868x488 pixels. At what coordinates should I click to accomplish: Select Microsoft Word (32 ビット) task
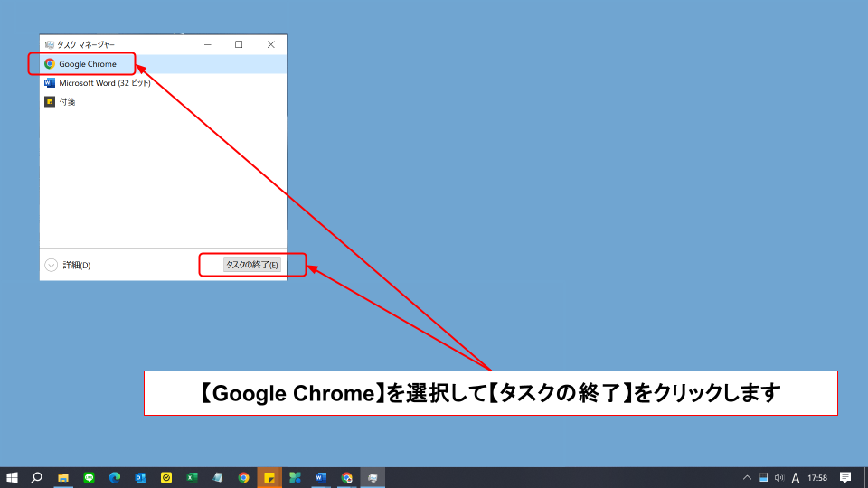click(x=104, y=83)
